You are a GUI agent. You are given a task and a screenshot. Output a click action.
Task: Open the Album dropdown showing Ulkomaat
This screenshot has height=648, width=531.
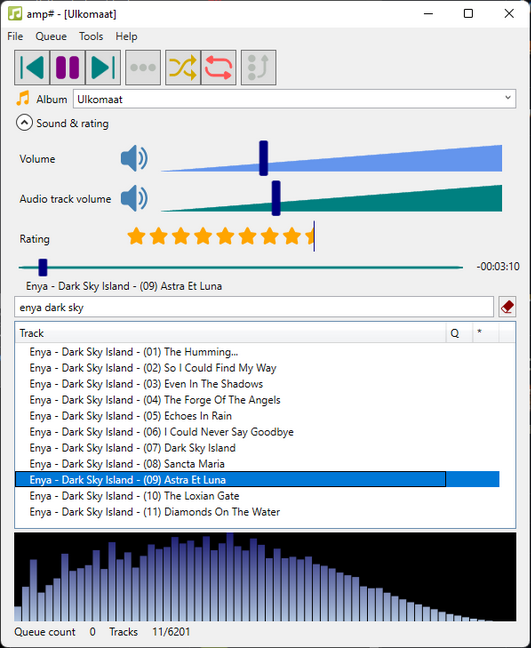tap(294, 99)
